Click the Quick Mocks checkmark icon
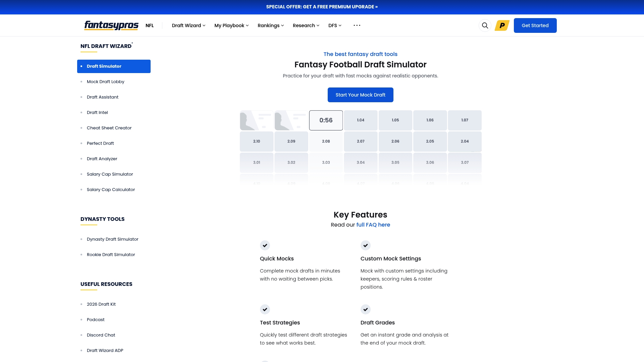 point(265,245)
